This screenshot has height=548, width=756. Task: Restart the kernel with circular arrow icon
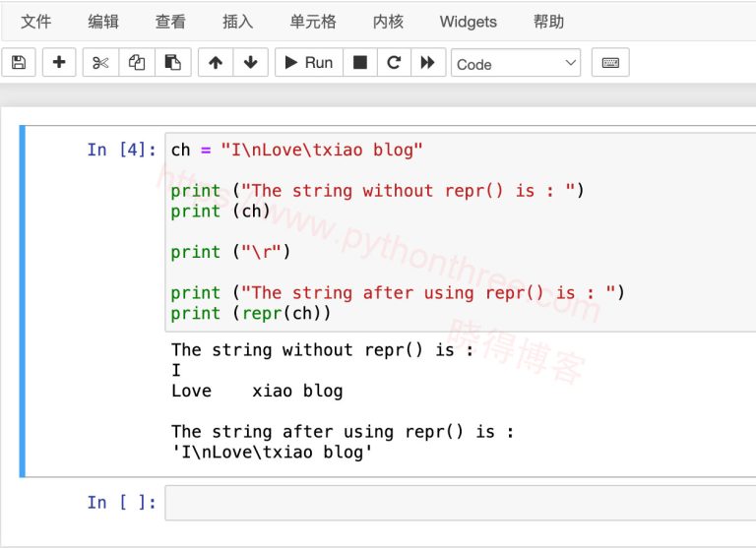pos(394,63)
